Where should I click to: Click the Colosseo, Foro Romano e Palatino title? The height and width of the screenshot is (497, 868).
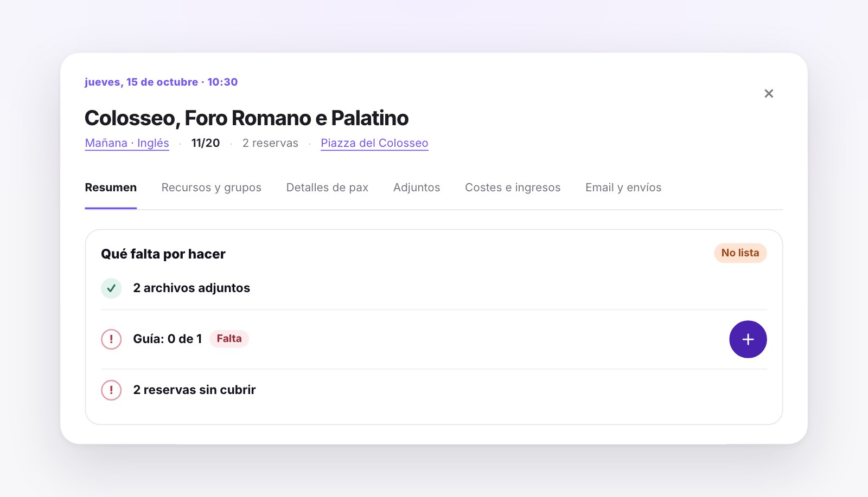coord(247,118)
